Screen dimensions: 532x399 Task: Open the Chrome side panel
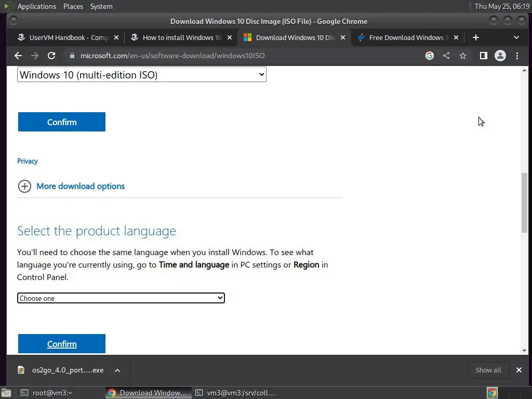(484, 56)
